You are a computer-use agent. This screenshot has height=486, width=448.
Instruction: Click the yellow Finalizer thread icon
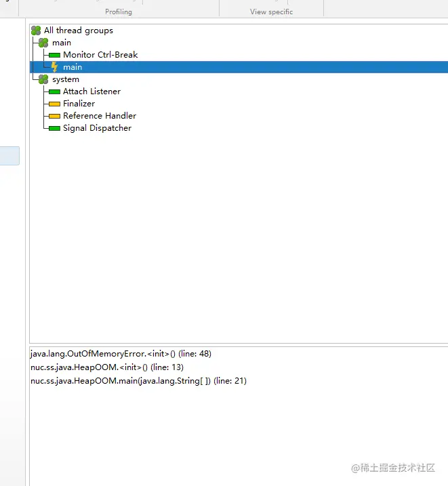point(54,104)
